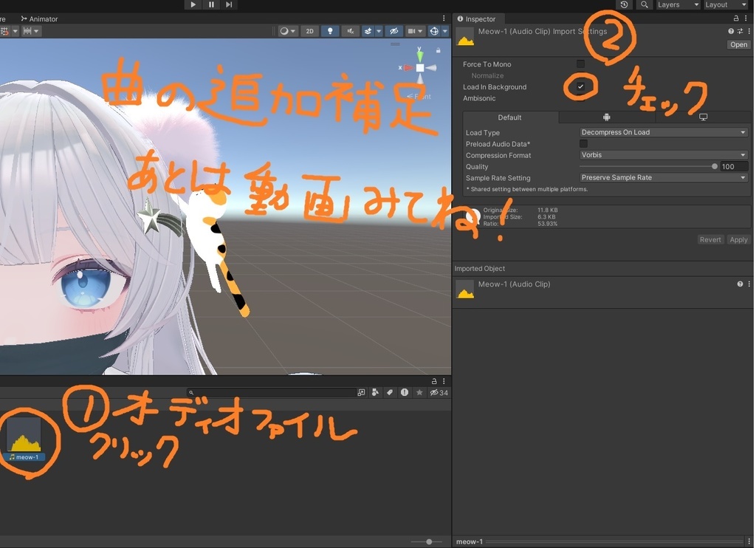
Task: Lock the Inspector panel
Action: 735,18
